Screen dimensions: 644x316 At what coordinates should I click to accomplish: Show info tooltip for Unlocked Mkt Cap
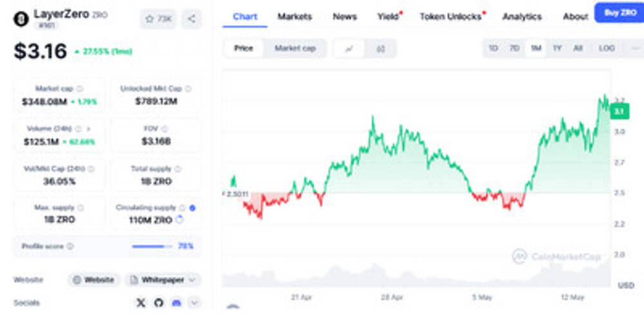coord(187,88)
